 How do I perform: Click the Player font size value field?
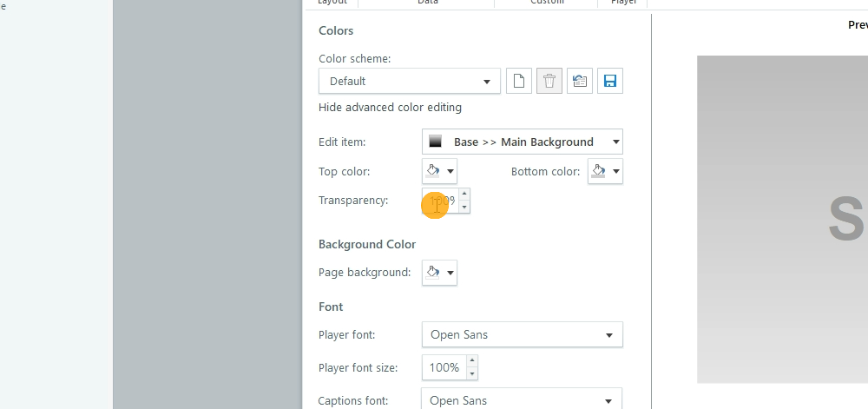pyautogui.click(x=444, y=368)
